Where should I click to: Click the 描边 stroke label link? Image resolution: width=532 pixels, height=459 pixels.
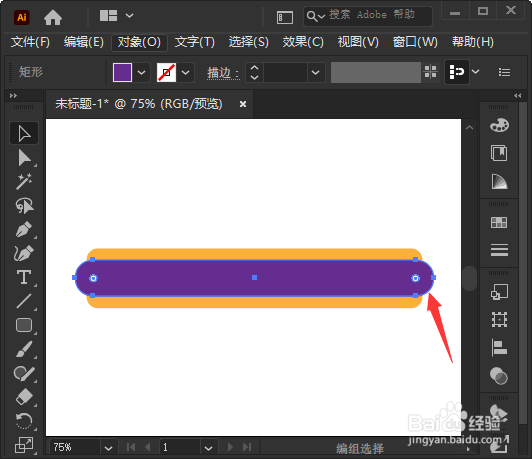click(223, 73)
